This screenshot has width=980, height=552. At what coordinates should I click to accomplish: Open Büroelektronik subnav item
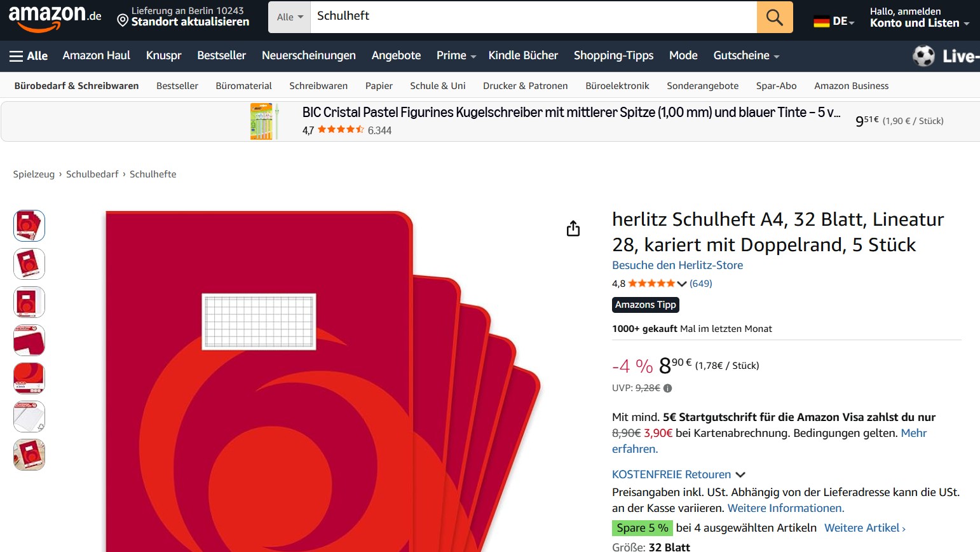pos(617,86)
